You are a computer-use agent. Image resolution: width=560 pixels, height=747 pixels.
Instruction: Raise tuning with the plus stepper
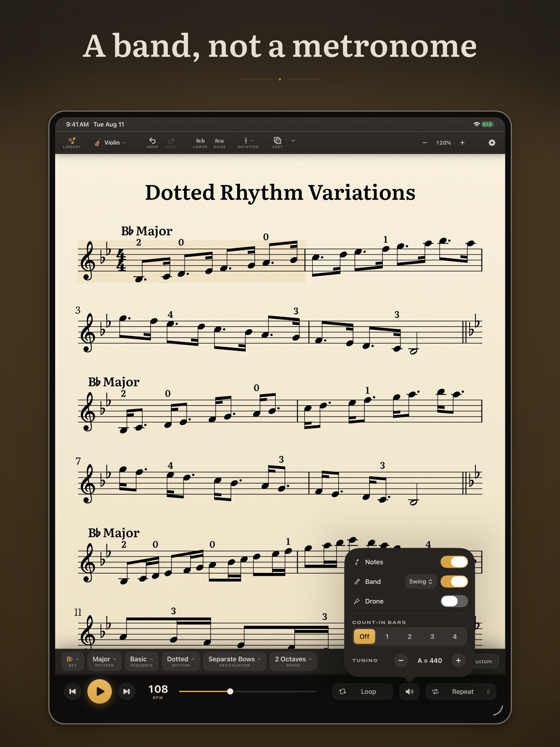click(458, 661)
